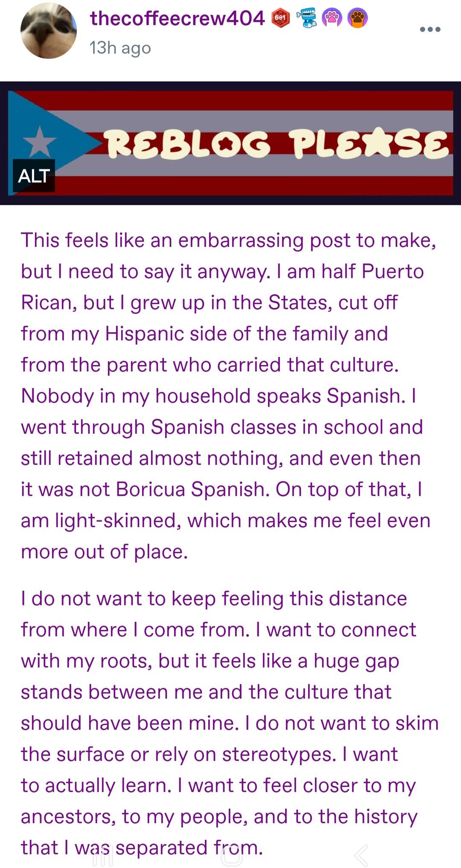Open thecoffeecrew404's cat avatar

[x=48, y=31]
